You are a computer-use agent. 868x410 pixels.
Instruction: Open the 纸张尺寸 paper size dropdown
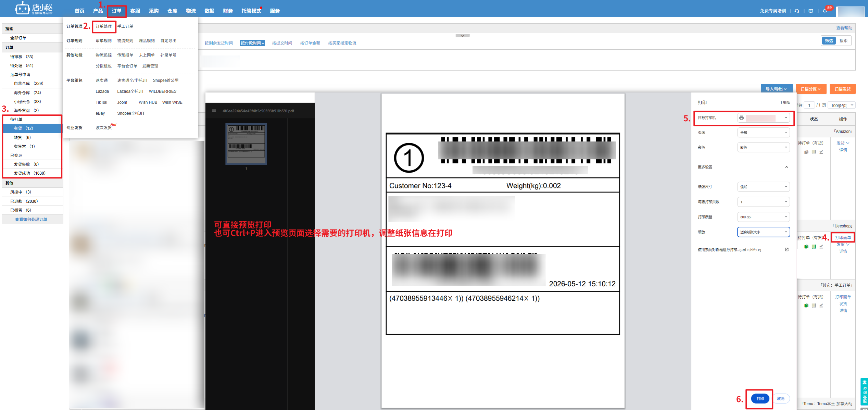tap(764, 187)
